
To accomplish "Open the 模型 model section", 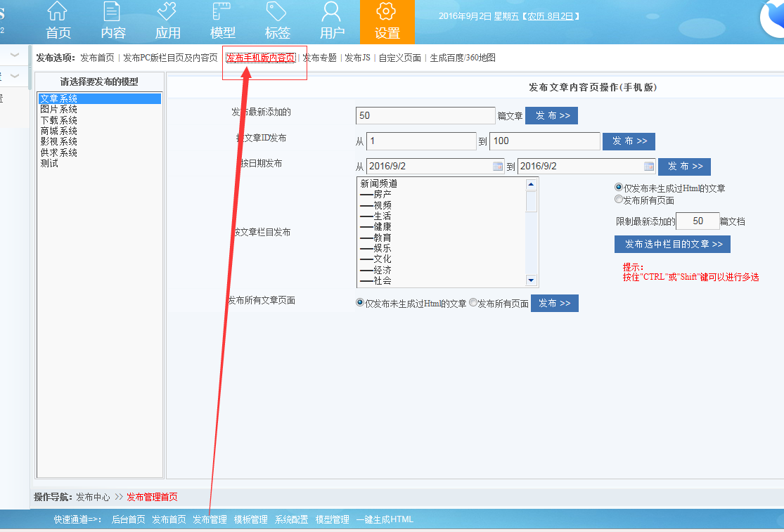I will (222, 21).
